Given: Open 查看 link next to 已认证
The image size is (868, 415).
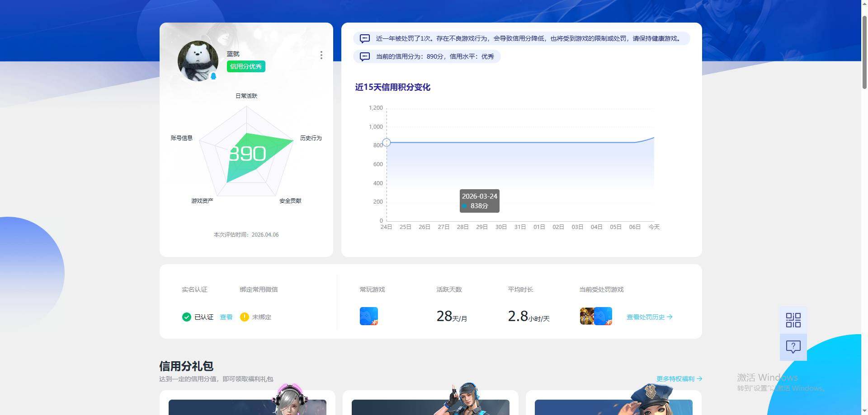Looking at the screenshot, I should click(226, 317).
